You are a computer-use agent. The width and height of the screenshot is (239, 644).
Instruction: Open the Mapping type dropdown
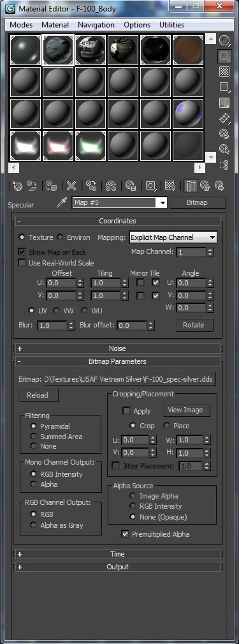pos(173,237)
